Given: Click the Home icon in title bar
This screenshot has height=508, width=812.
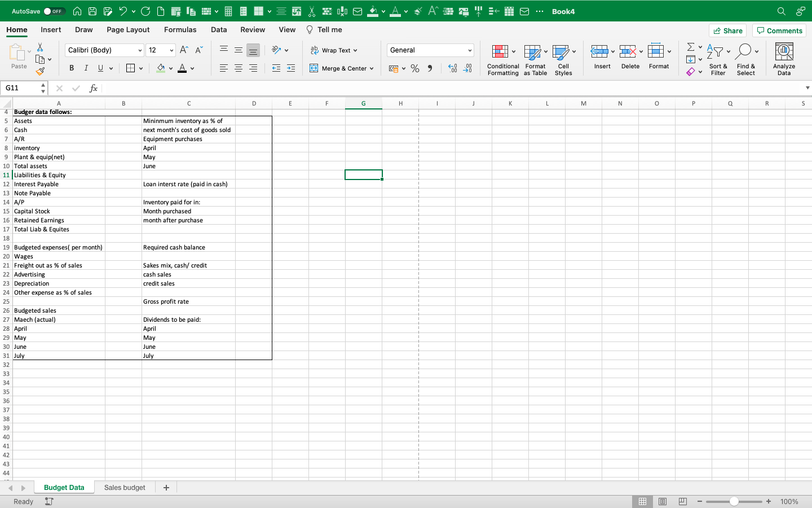Looking at the screenshot, I should click(x=77, y=11).
